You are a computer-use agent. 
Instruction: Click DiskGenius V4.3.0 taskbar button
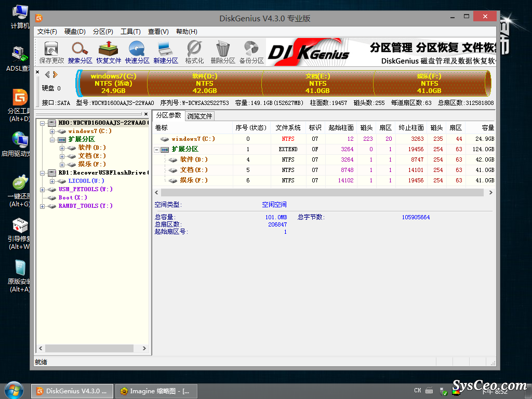pyautogui.click(x=72, y=391)
